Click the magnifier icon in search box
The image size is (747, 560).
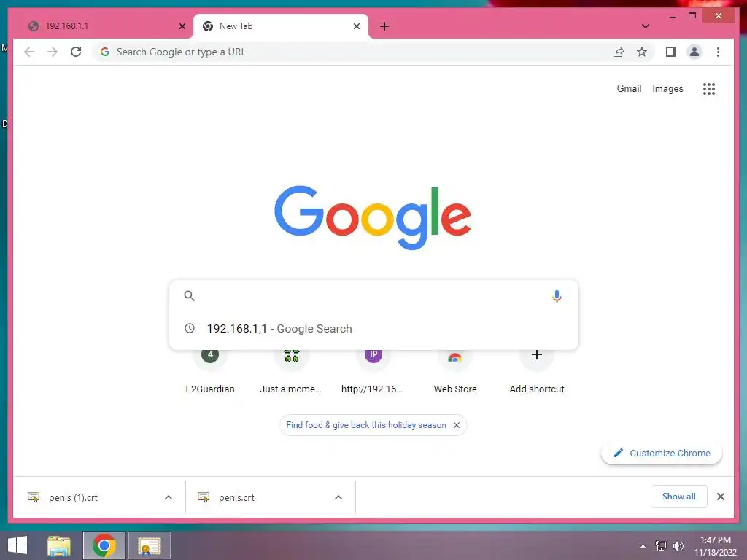coord(189,296)
